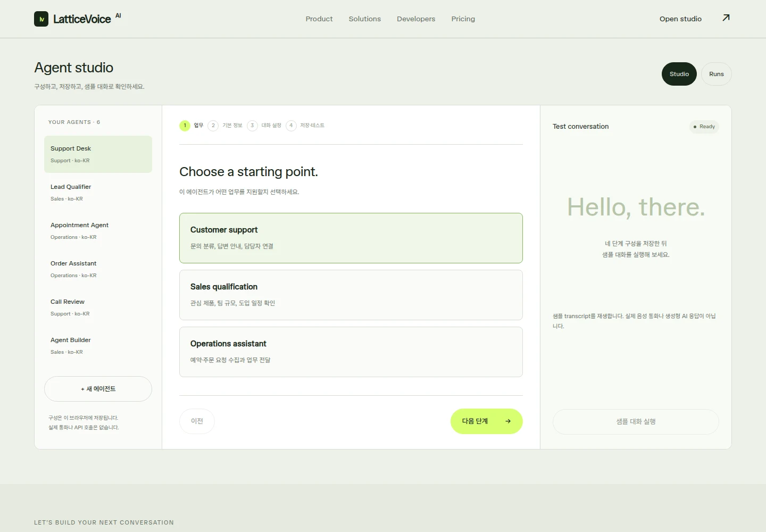Go to step 2 기본 정보
766x532 pixels.
[225, 126]
